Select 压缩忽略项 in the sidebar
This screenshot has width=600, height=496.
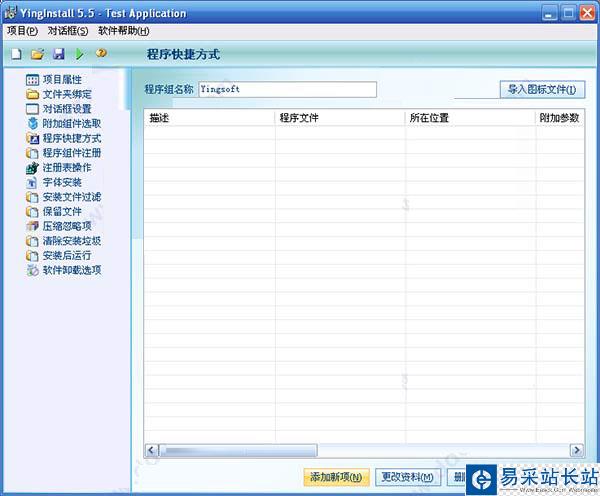pos(67,226)
